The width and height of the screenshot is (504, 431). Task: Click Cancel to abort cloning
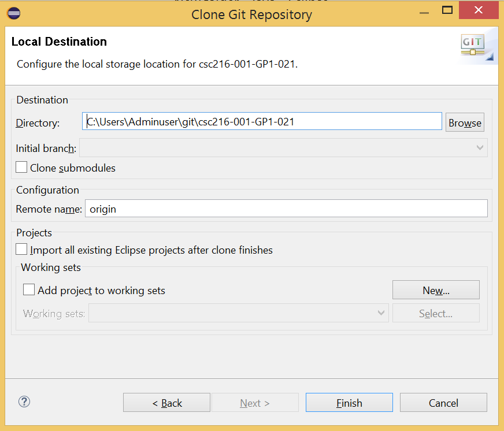pos(443,403)
